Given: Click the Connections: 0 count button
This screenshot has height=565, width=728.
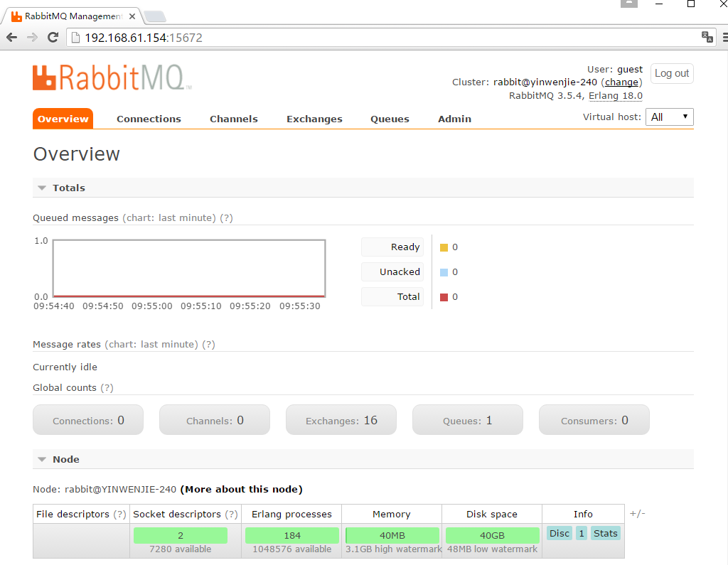Looking at the screenshot, I should click(88, 420).
